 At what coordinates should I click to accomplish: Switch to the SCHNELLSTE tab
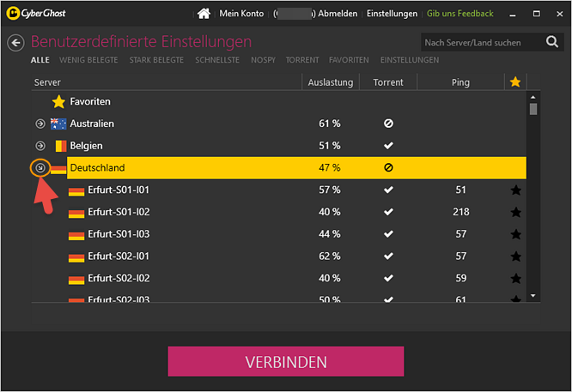[x=217, y=60]
